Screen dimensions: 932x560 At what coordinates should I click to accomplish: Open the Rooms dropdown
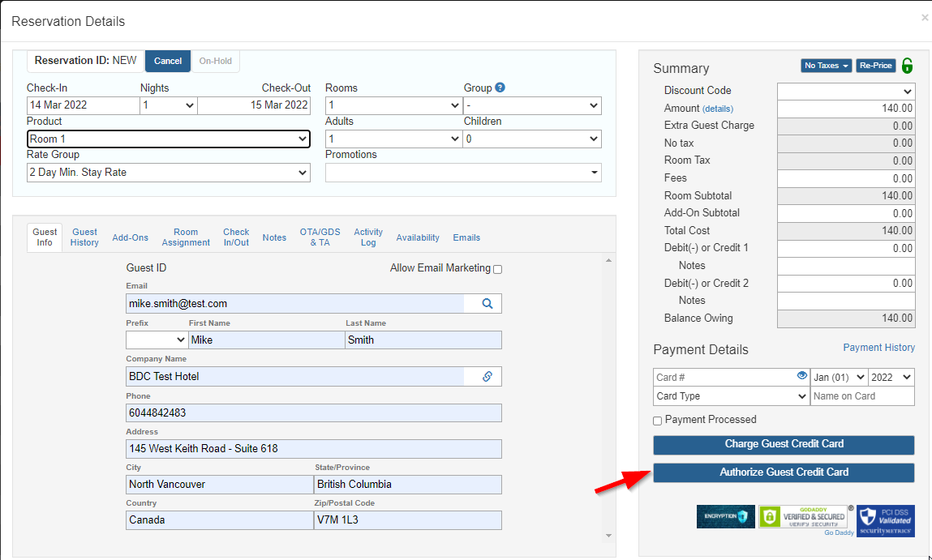pyautogui.click(x=393, y=105)
